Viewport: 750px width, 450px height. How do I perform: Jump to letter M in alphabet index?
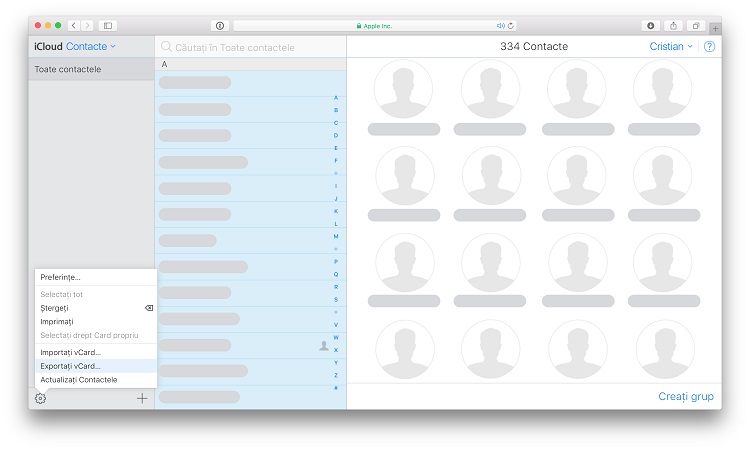[336, 236]
